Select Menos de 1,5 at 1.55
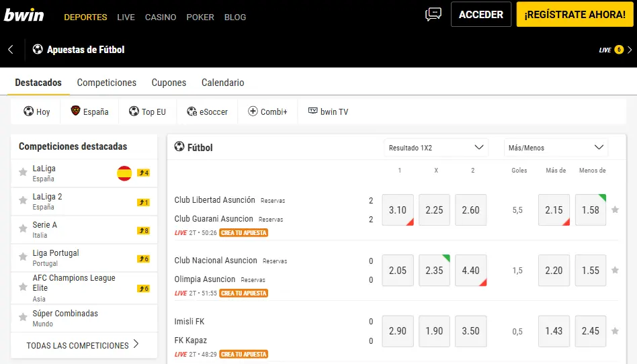Screen dimensions: 637x364 (x=591, y=270)
